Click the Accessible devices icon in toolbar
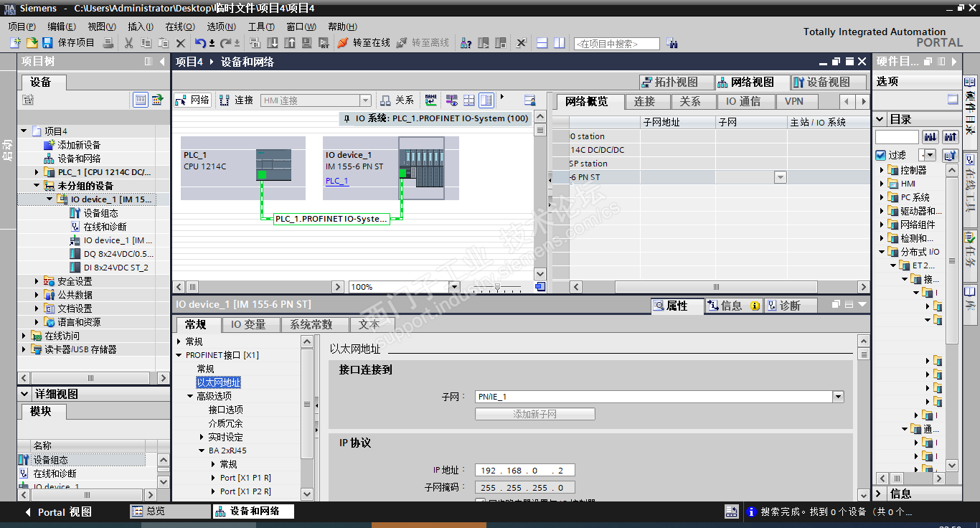 (466, 43)
